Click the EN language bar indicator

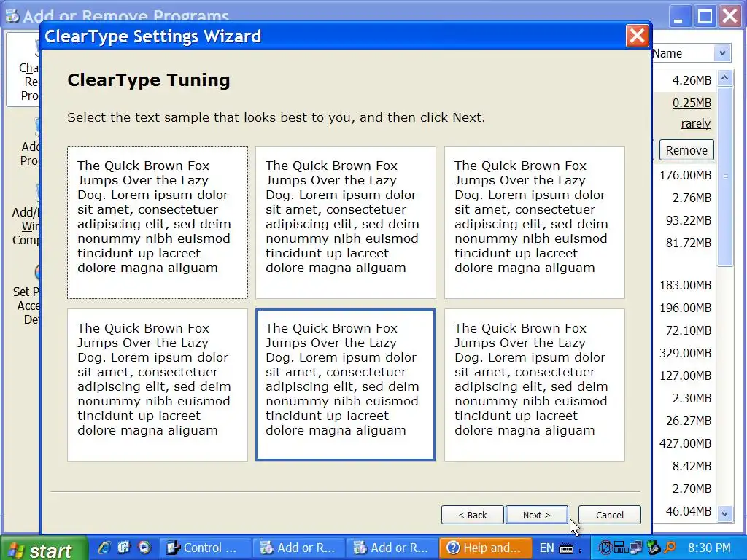click(546, 548)
